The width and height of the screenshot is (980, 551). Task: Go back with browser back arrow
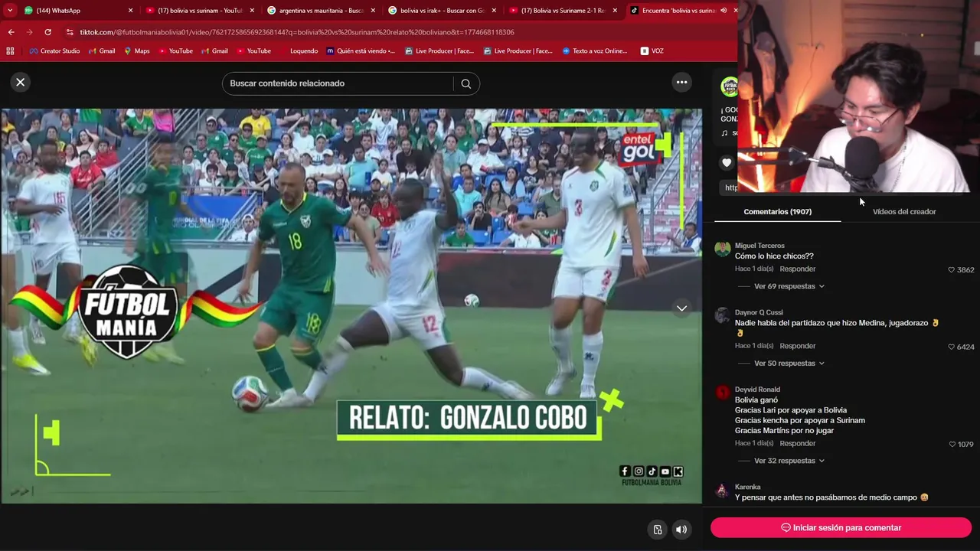pos(11,32)
